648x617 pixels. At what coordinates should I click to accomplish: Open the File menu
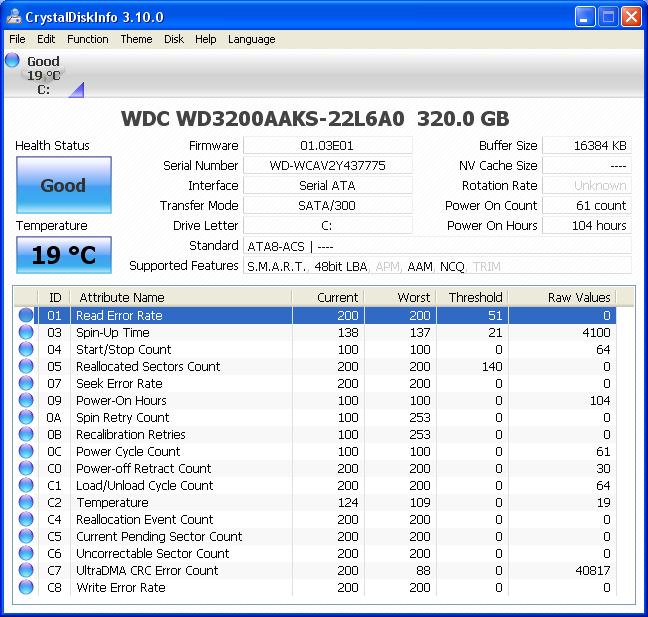(x=17, y=39)
